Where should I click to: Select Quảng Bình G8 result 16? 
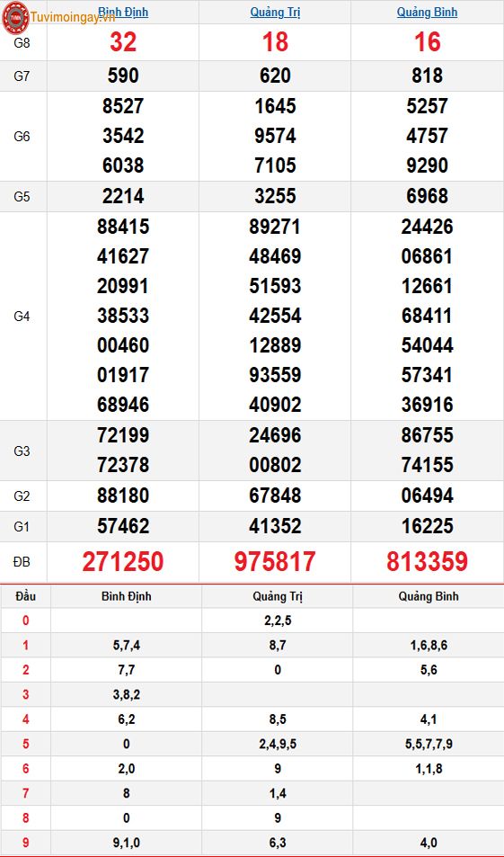[427, 42]
